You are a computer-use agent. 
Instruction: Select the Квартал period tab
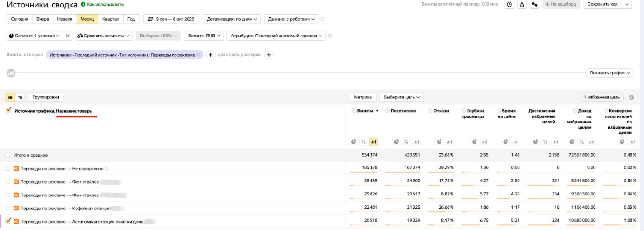(110, 19)
